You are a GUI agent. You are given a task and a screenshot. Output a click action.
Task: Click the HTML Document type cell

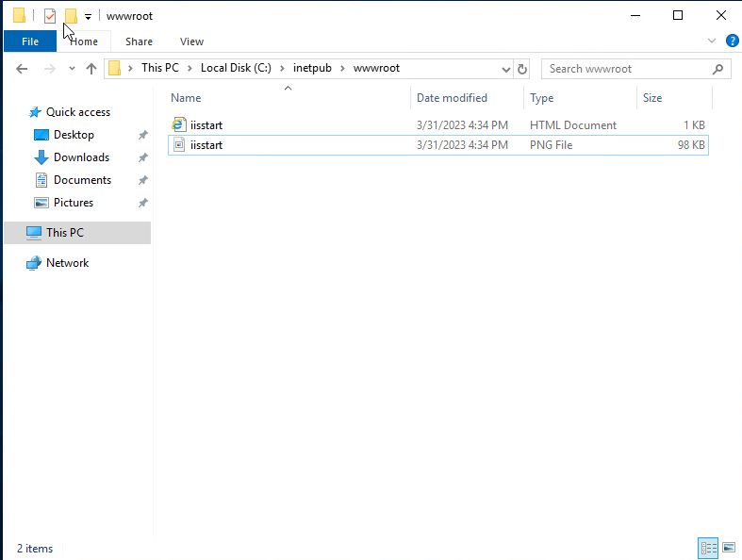573,125
